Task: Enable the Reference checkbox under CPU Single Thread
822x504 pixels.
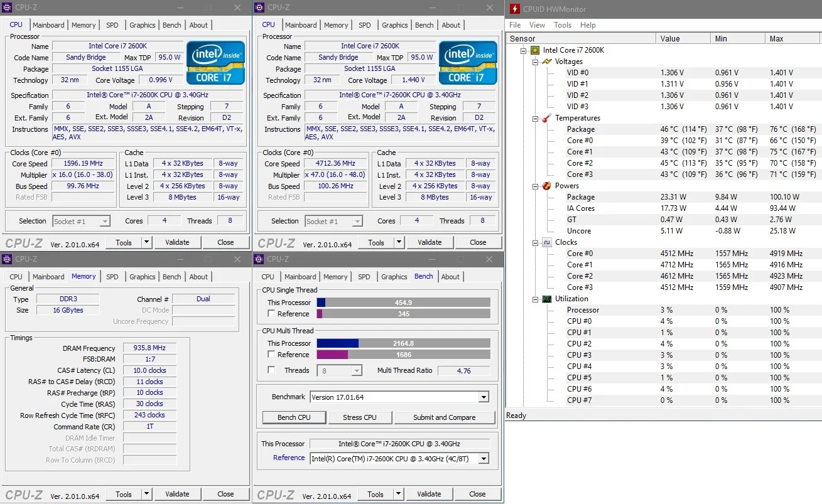Action: point(271,313)
